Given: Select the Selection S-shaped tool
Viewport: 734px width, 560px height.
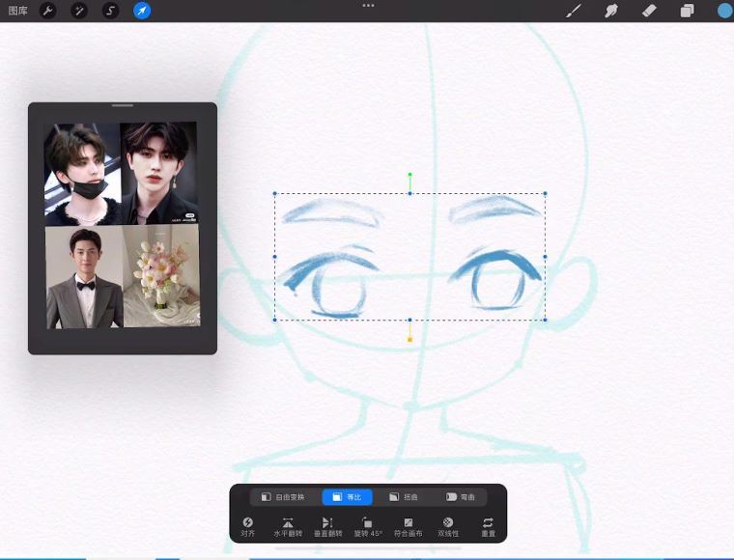Looking at the screenshot, I should click(110, 11).
